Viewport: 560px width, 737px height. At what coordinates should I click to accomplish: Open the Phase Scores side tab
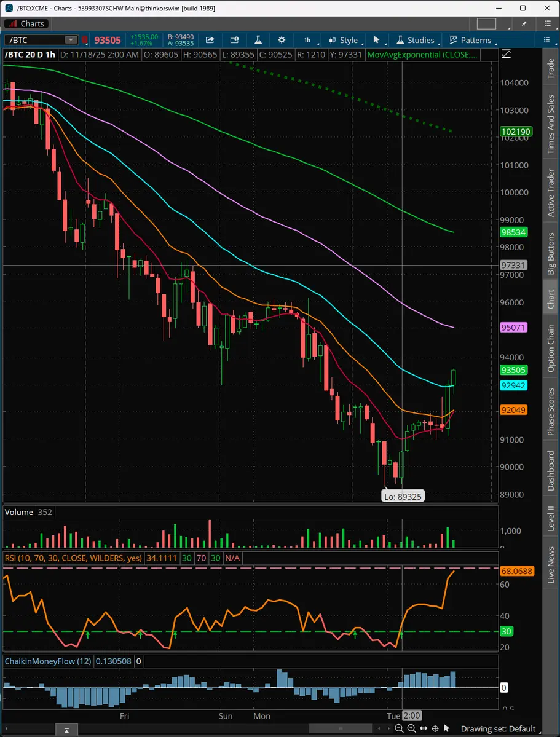click(x=551, y=412)
